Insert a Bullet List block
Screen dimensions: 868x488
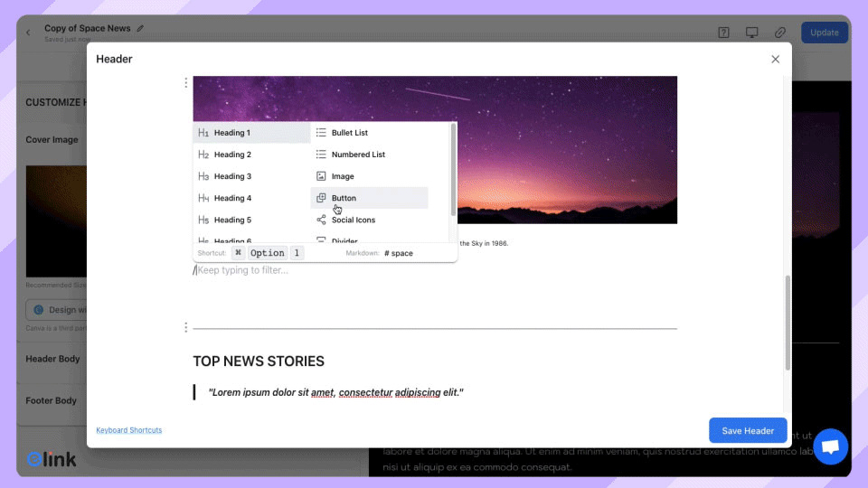(369, 133)
